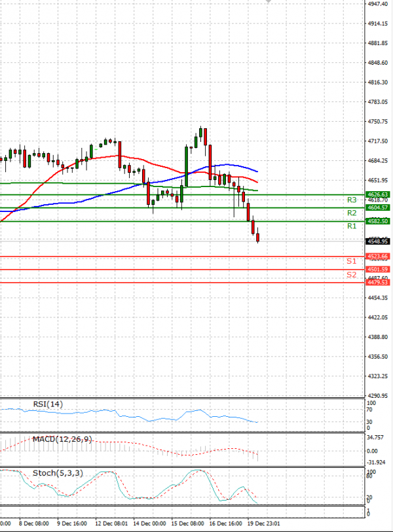Screen dimensions: 393x532
Task: Select the 4881.85 price axis value
Action: click(x=378, y=43)
